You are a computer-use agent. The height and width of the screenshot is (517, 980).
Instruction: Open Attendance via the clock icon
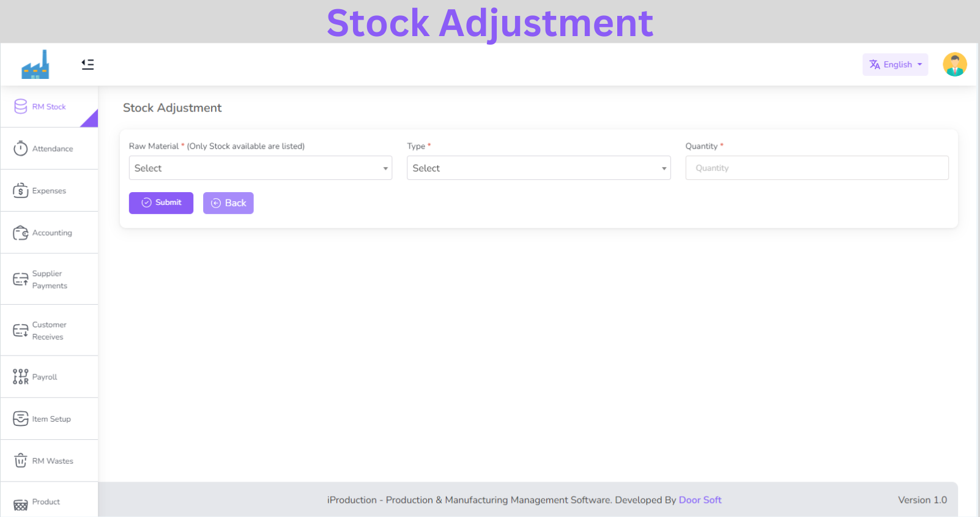21,149
